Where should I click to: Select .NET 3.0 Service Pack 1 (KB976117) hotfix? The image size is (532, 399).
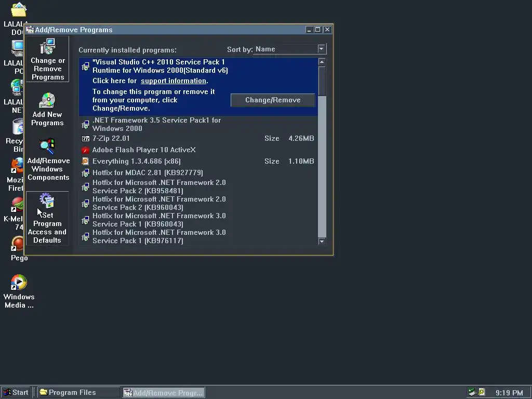tap(198, 236)
